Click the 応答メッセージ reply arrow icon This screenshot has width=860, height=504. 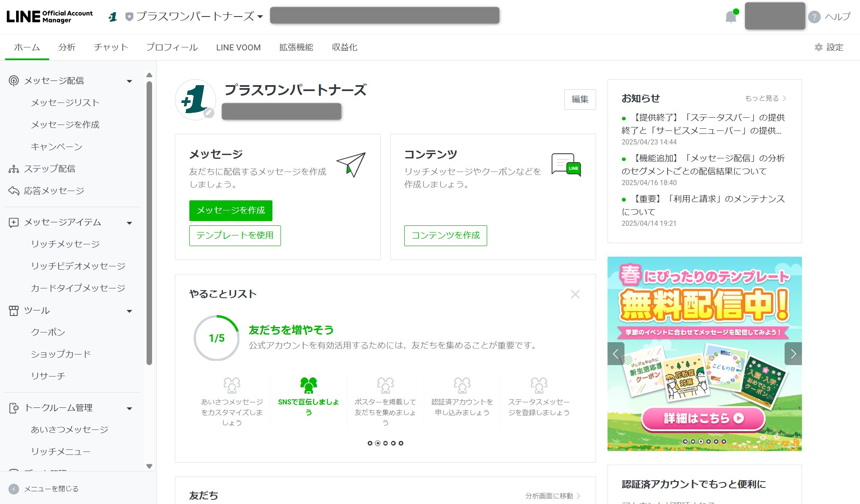tap(14, 191)
